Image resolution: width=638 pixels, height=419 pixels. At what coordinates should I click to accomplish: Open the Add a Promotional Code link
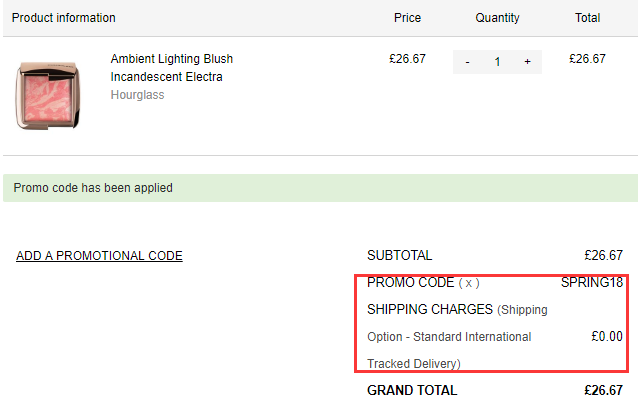click(x=99, y=256)
